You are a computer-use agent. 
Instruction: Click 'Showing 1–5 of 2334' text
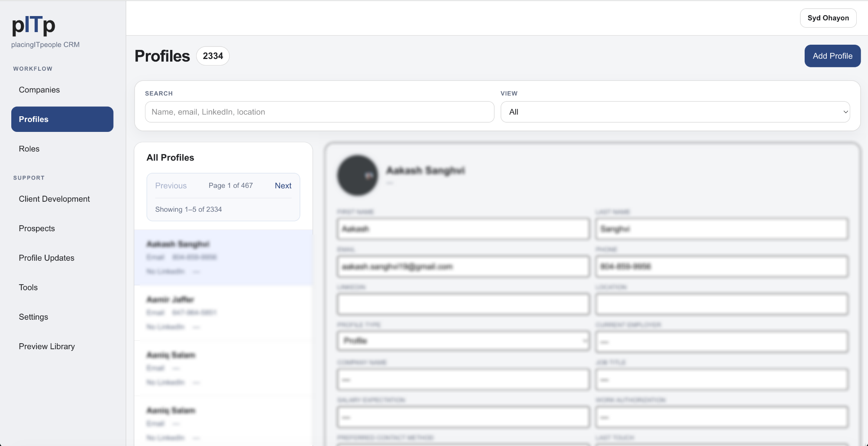[188, 210]
